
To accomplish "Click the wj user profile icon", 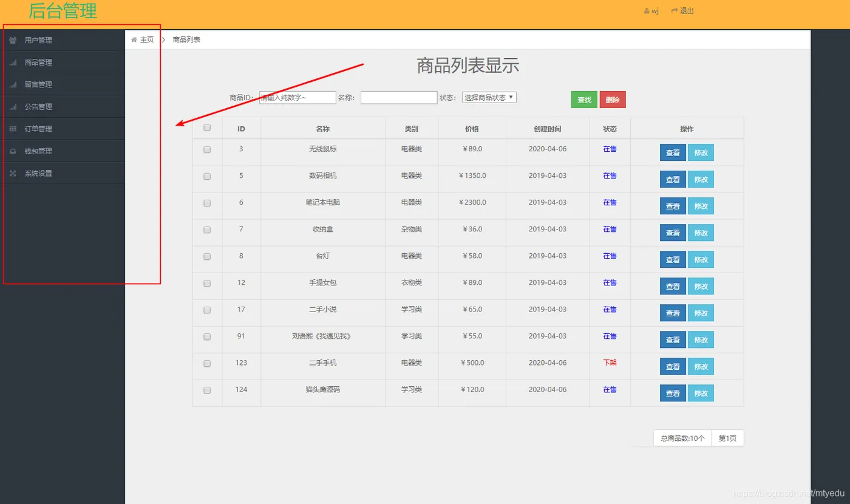I will [x=647, y=11].
